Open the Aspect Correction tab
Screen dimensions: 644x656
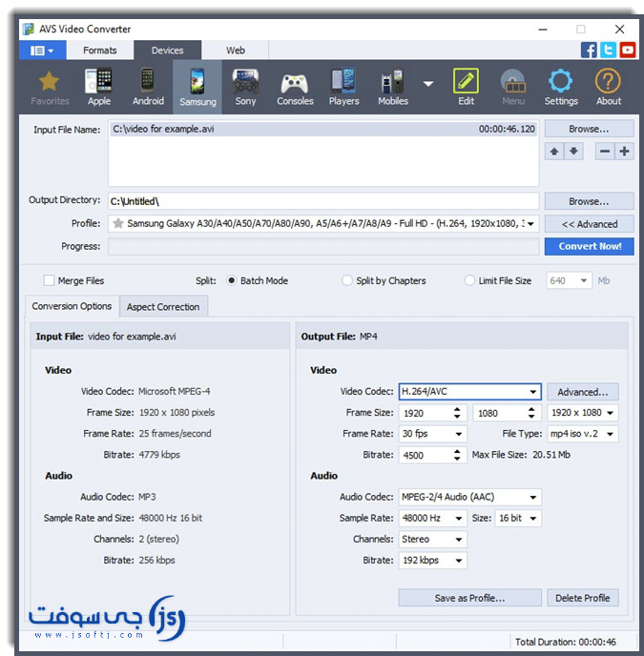coord(163,307)
